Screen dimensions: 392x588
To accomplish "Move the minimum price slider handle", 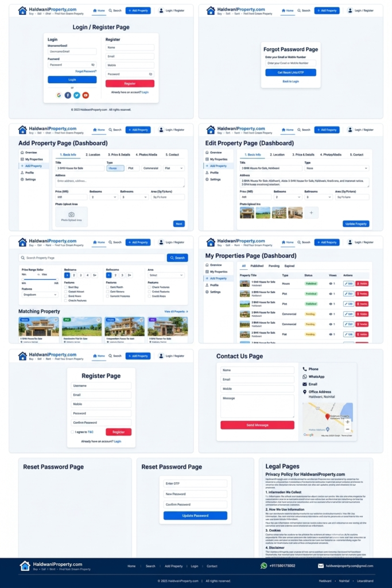I will pos(24,279).
